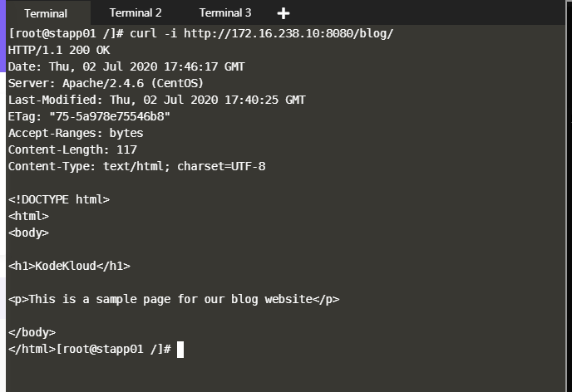Click the Content-Type header line
The width and height of the screenshot is (572, 392).
tap(137, 167)
